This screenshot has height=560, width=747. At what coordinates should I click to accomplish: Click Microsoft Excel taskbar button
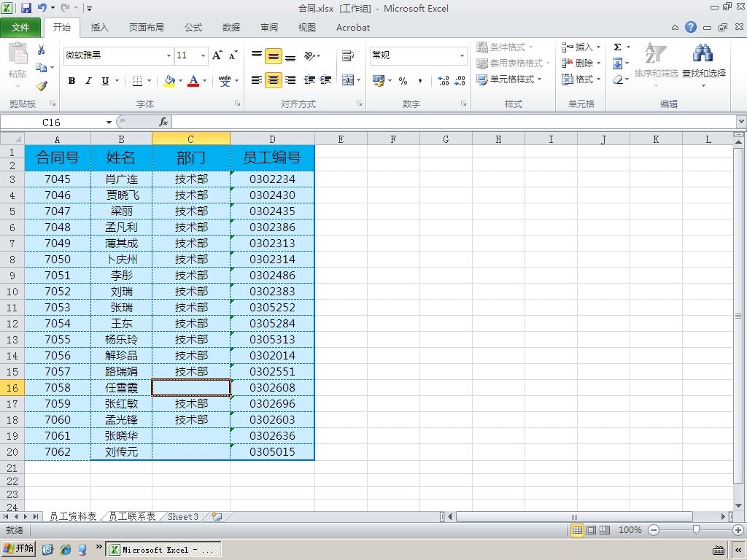tap(163, 549)
